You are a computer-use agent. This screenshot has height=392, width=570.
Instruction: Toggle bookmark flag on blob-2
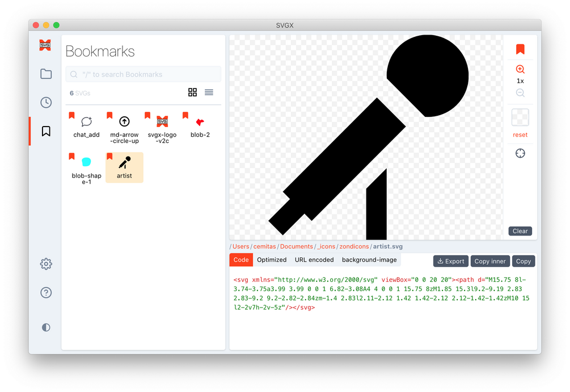(185, 115)
